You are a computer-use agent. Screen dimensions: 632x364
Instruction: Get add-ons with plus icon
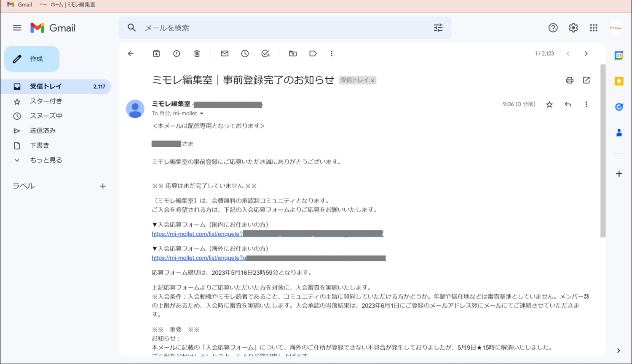[x=619, y=174]
